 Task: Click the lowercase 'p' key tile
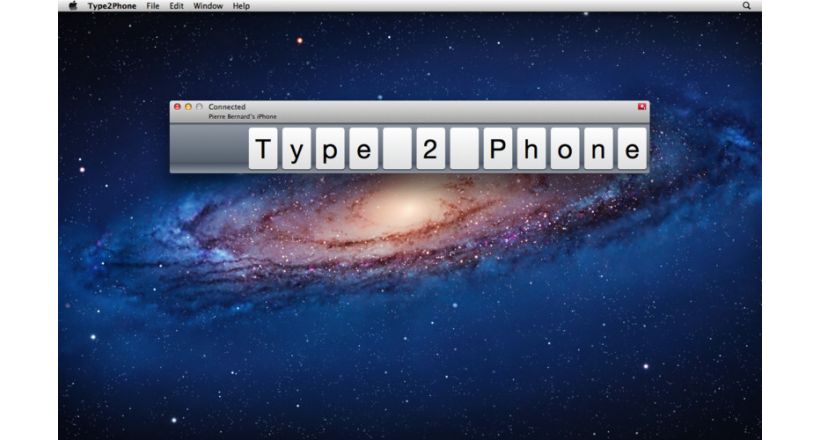pyautogui.click(x=330, y=149)
